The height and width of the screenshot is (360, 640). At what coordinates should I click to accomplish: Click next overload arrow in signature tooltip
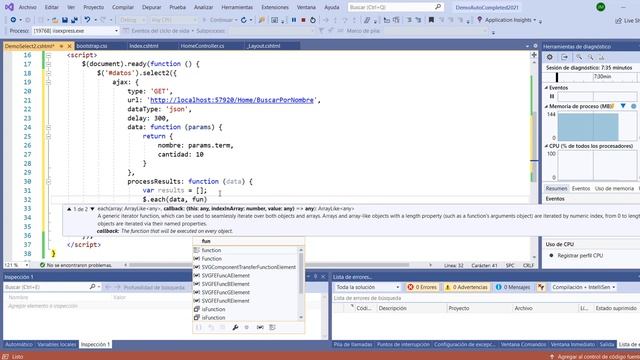point(92,209)
